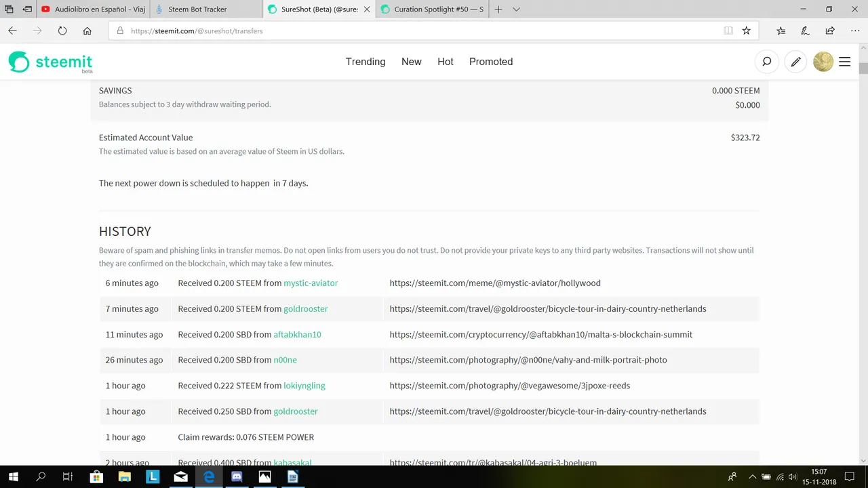Click the browser home icon

point(87,30)
